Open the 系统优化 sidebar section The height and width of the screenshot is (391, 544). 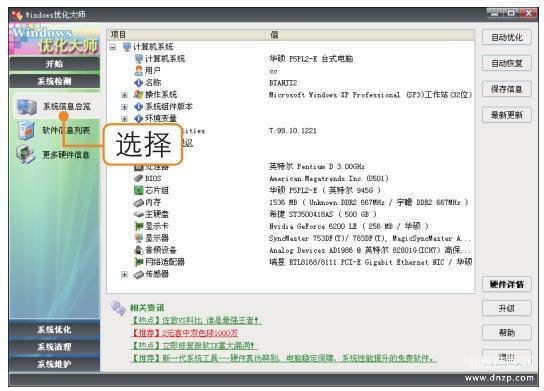click(x=54, y=330)
